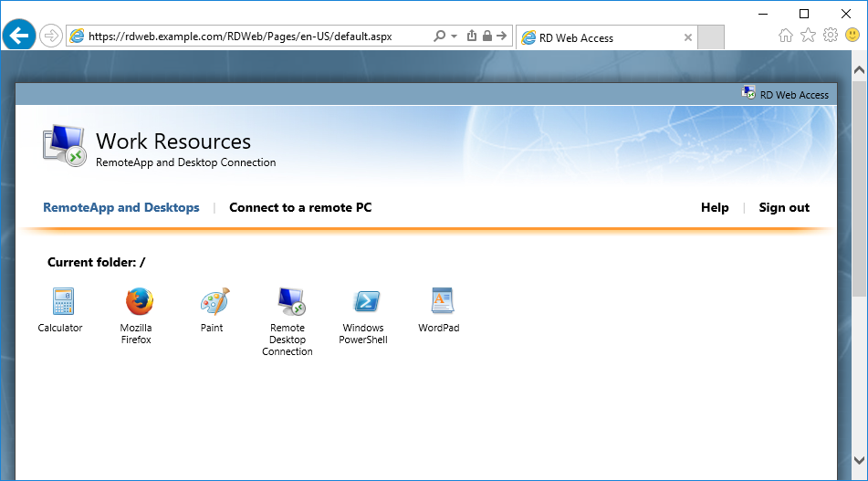Click the vertical scrollbar thumb
This screenshot has width=868, height=481.
coord(859,189)
